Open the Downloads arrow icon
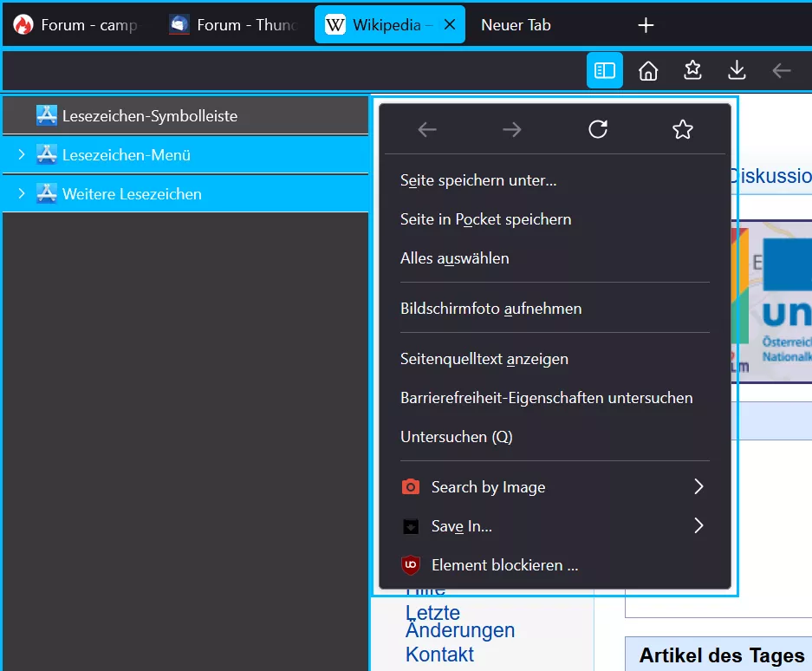This screenshot has width=812, height=671. point(737,70)
